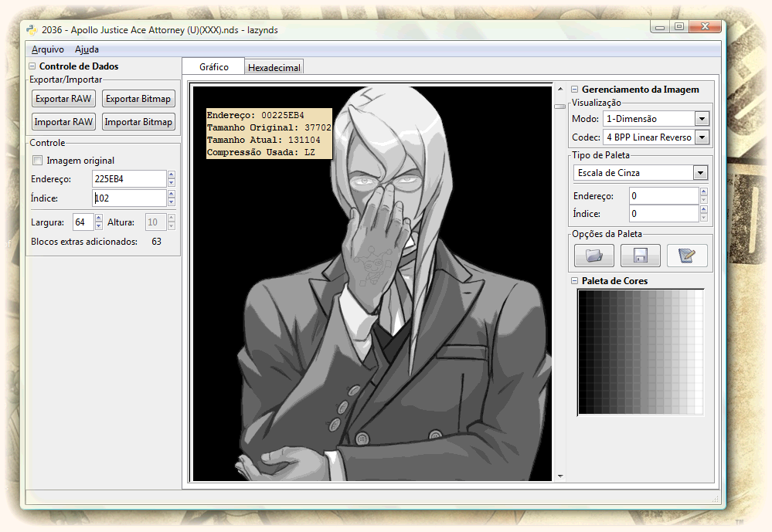Click Exportar Bitmap button
The height and width of the screenshot is (532, 772).
(x=138, y=98)
